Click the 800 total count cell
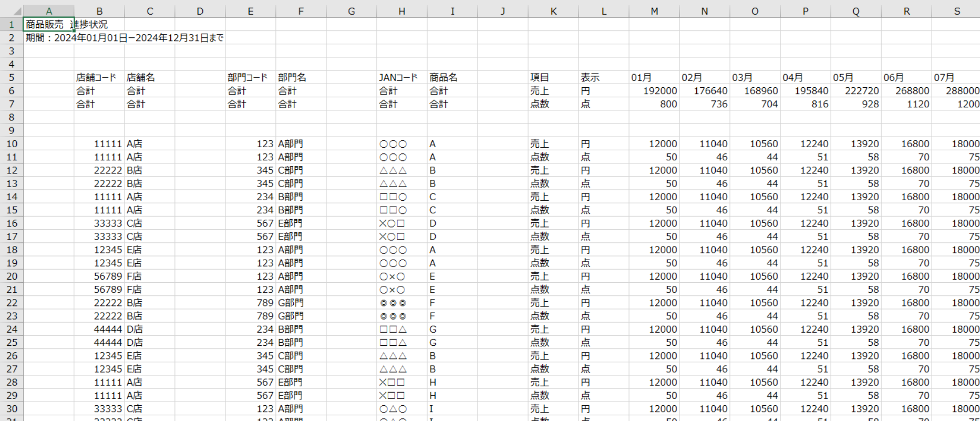 (x=654, y=104)
